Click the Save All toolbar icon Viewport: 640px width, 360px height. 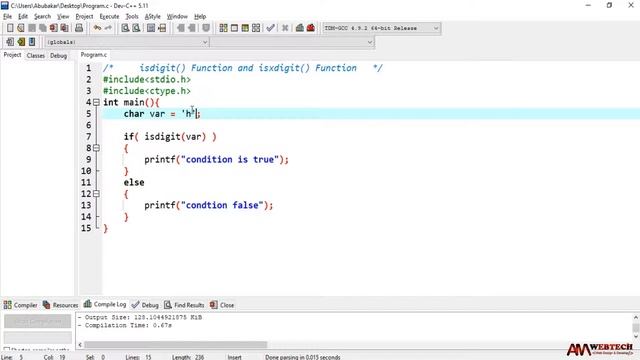point(42,28)
